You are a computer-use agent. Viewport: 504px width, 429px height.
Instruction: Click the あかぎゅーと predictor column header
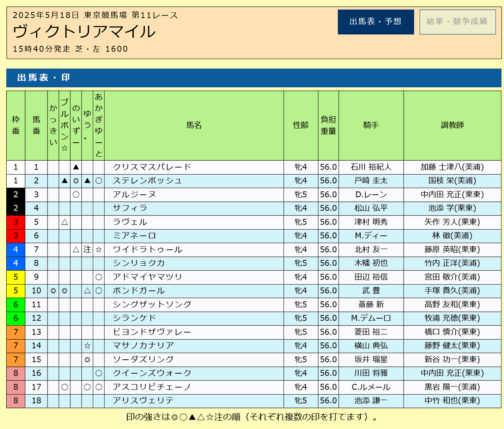[x=99, y=126]
